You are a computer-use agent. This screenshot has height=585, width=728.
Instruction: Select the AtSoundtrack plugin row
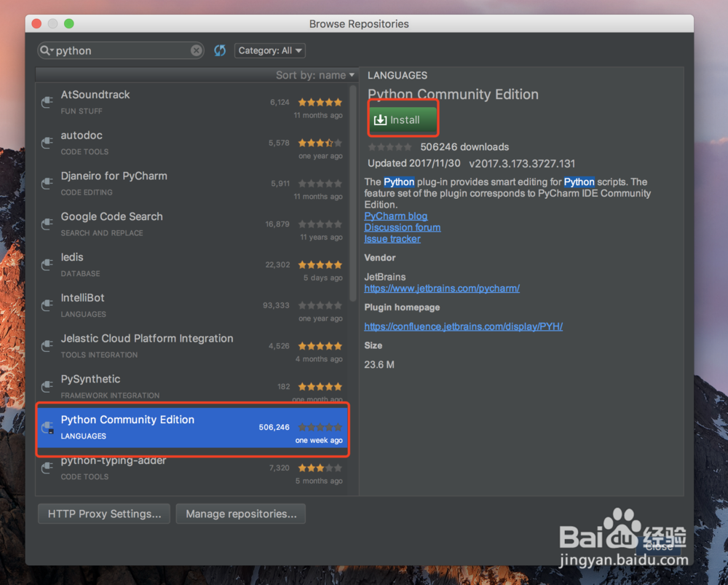tap(191, 102)
